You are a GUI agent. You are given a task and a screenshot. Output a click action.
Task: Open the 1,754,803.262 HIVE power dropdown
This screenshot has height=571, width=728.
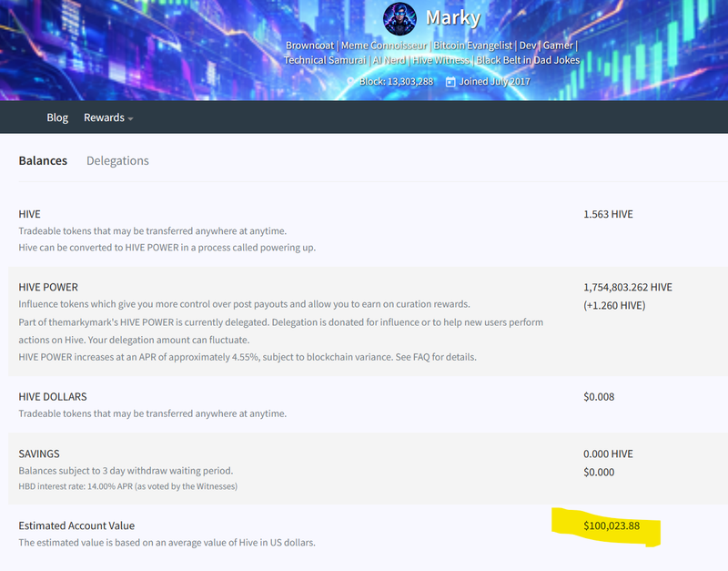(628, 287)
